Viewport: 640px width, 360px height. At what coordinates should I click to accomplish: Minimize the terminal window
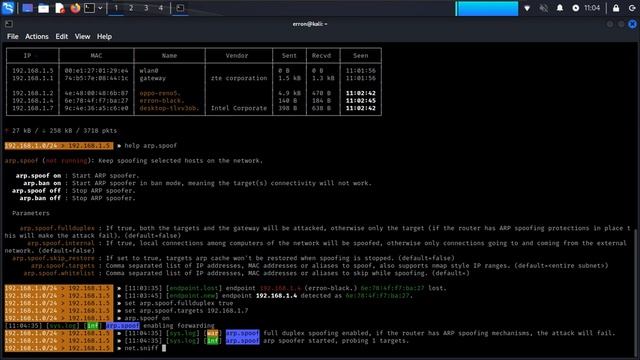(610, 24)
